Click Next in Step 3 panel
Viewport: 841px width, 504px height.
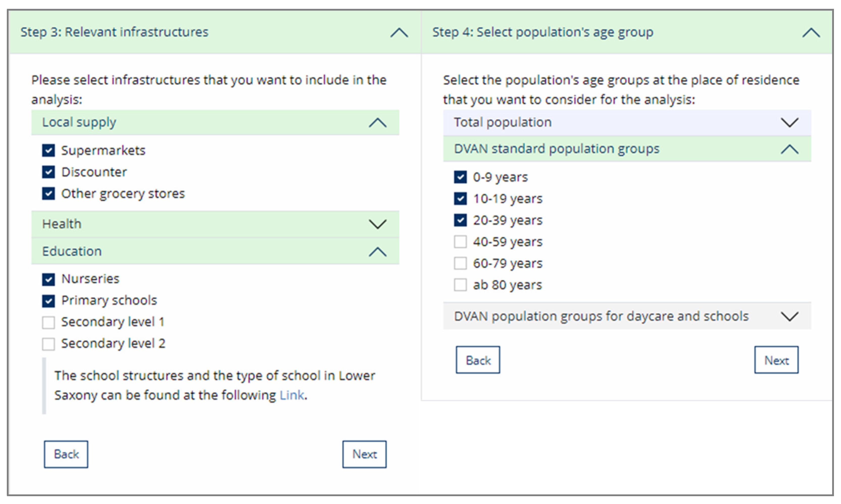tap(364, 454)
